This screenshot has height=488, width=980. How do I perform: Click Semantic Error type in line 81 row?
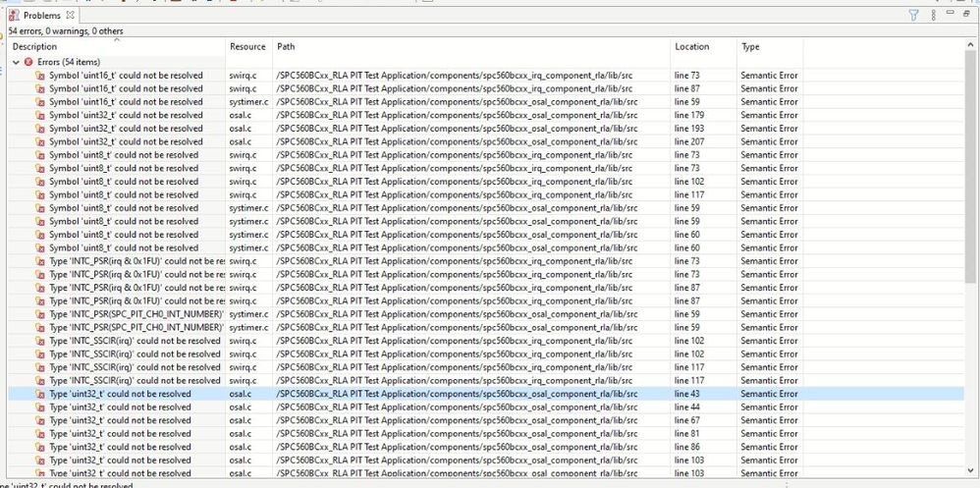[x=769, y=434]
